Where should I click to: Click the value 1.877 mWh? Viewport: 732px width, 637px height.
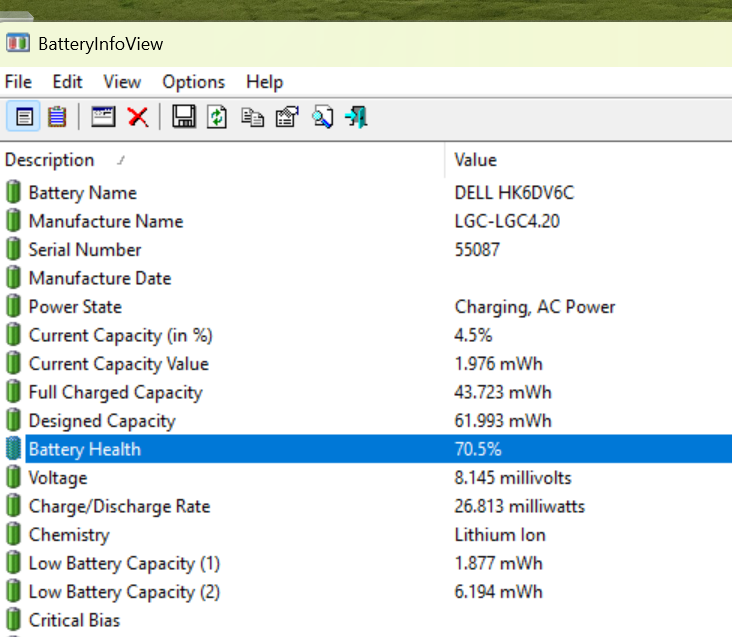(x=499, y=563)
